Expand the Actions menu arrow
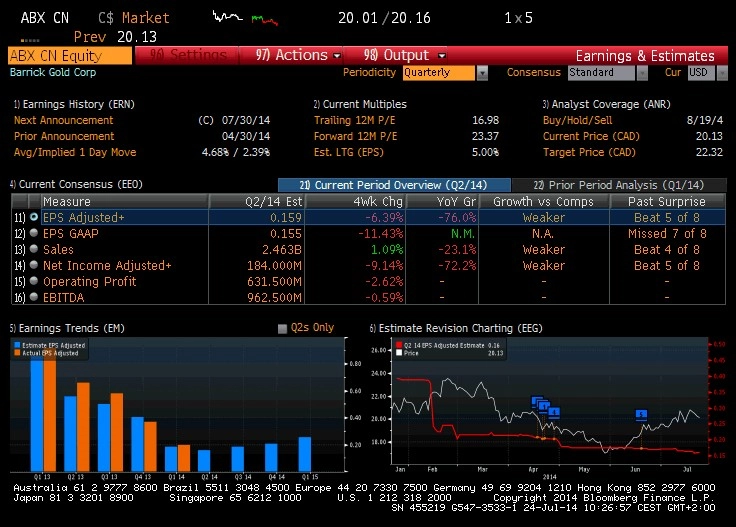736x527 pixels. click(337, 55)
